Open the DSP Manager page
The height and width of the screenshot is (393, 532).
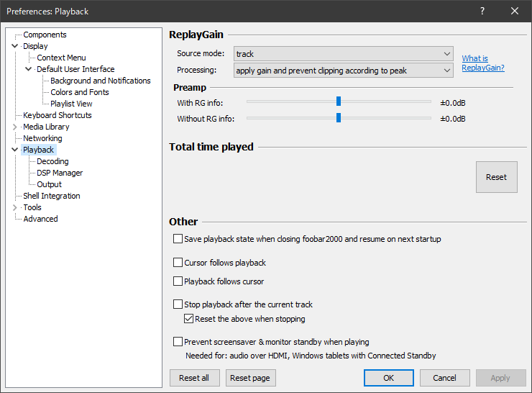60,173
